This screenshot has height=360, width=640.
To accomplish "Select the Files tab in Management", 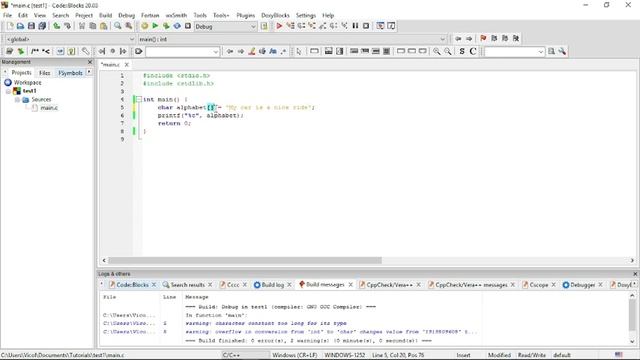I will click(x=44, y=73).
